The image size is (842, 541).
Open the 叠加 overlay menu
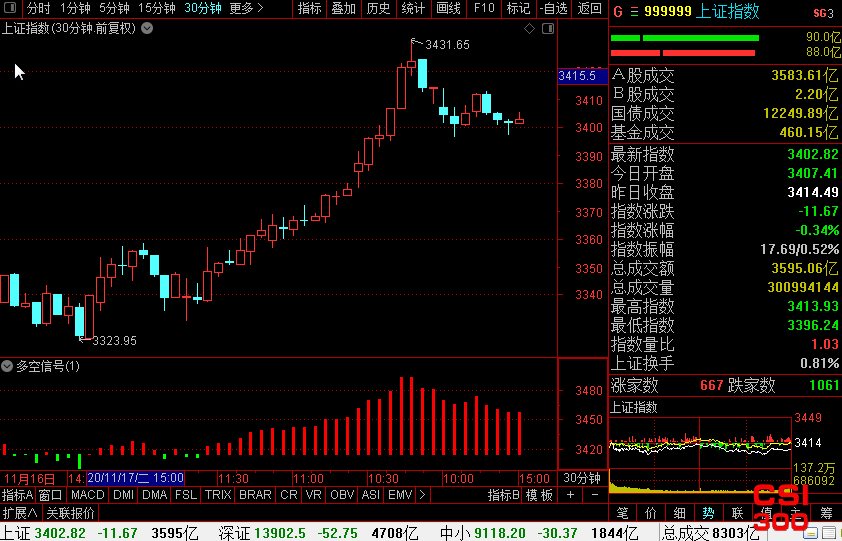(x=344, y=8)
